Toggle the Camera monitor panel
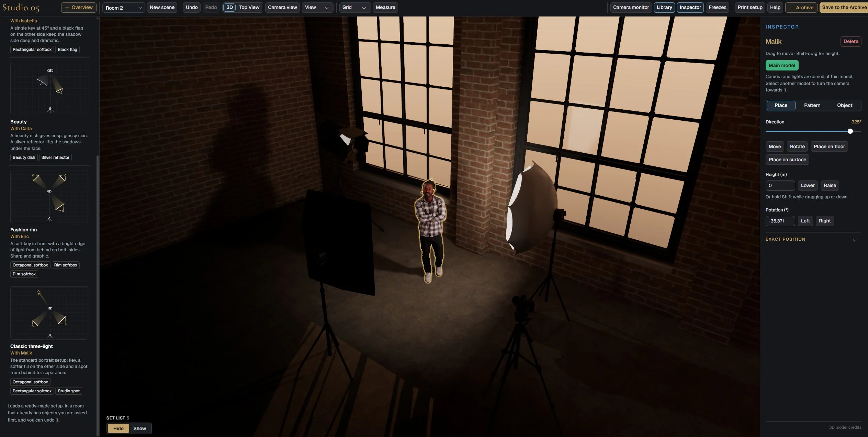 631,8
